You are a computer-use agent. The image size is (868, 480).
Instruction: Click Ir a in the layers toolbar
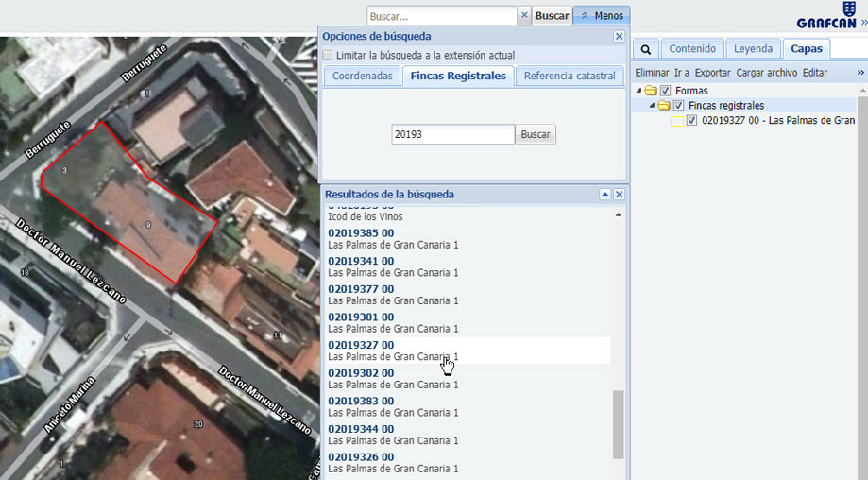pos(681,73)
